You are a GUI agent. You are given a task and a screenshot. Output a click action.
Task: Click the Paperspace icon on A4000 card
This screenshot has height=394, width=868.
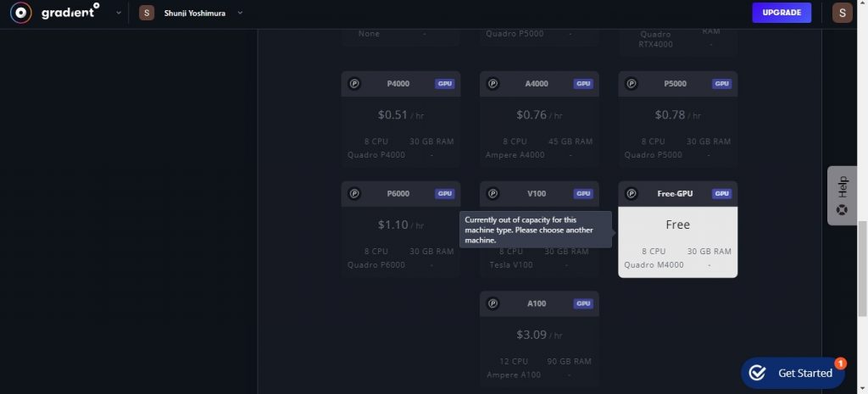point(492,84)
